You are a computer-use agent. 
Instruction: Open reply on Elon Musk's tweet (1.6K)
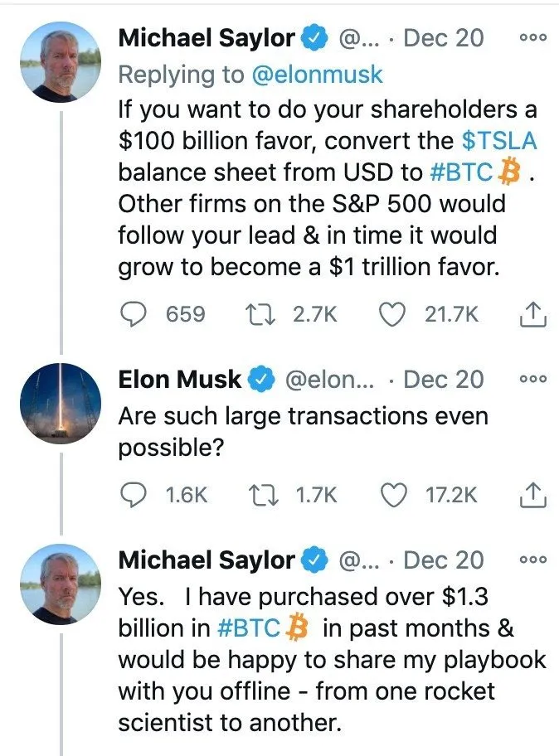(133, 495)
